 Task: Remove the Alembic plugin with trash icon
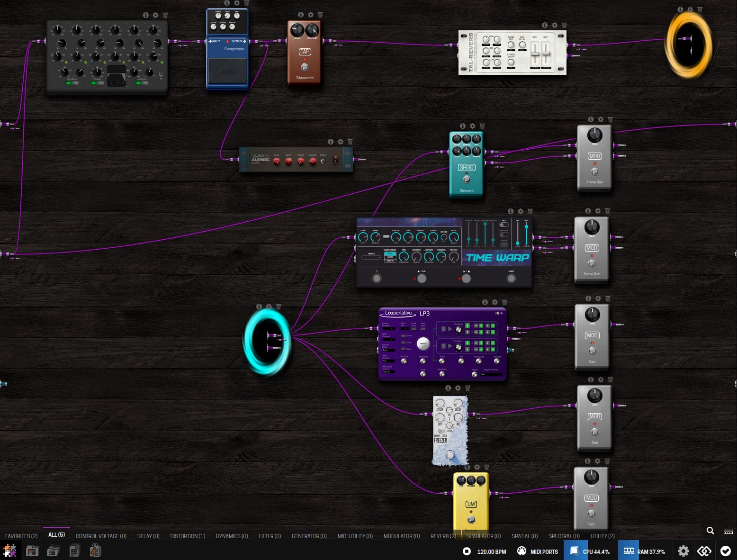pos(350,142)
